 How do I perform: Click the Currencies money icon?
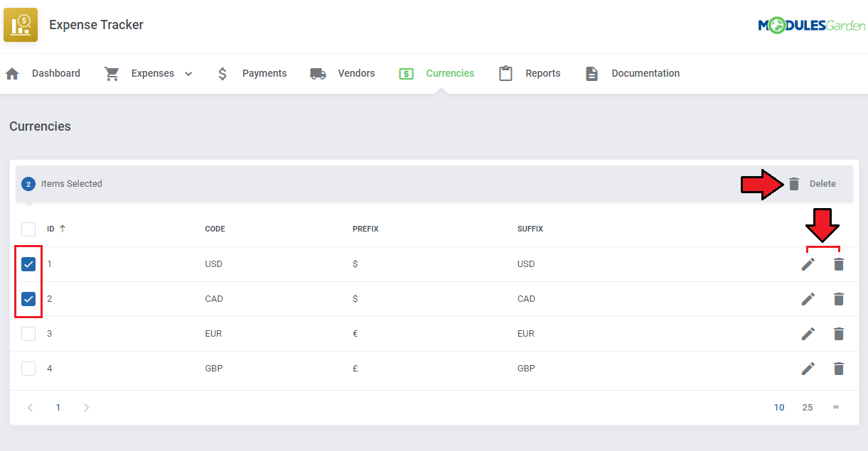point(406,73)
